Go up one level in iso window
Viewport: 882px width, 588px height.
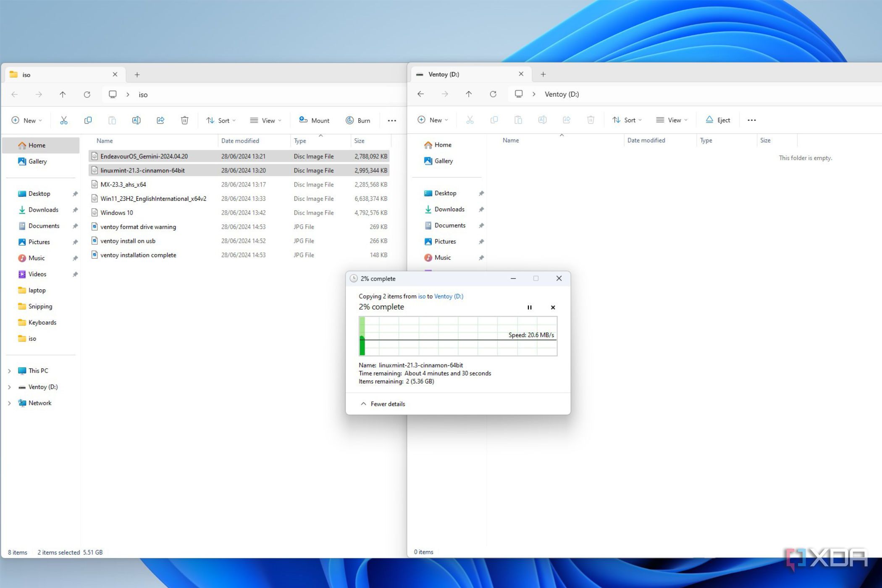click(x=63, y=94)
